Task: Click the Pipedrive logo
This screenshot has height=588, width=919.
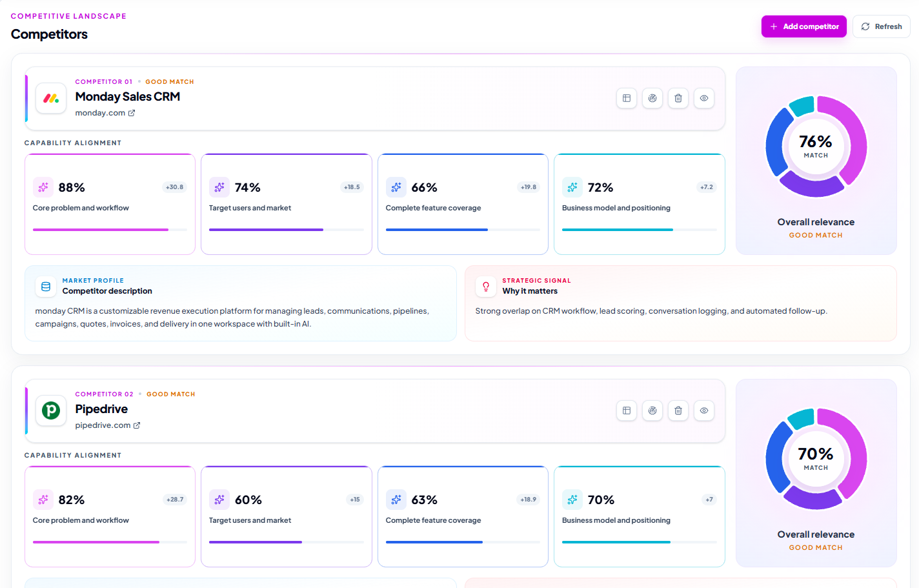Action: tap(51, 411)
